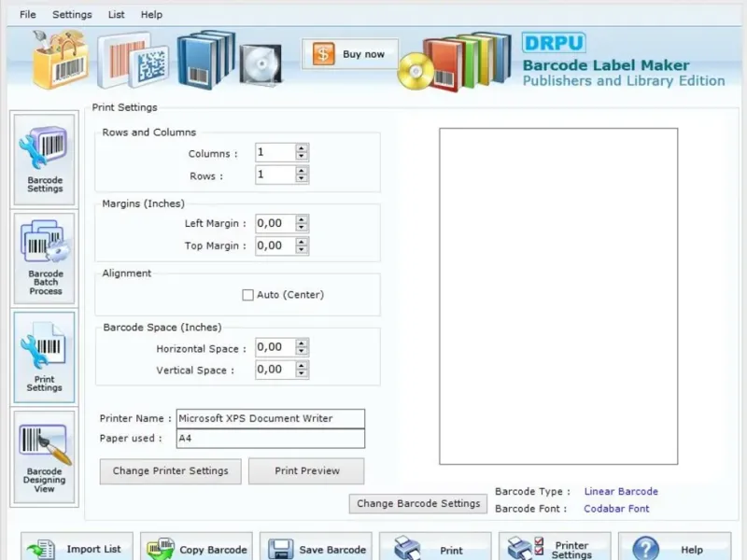Click the blue books icon in banner
Viewport: 747px width, 560px height.
[205, 60]
